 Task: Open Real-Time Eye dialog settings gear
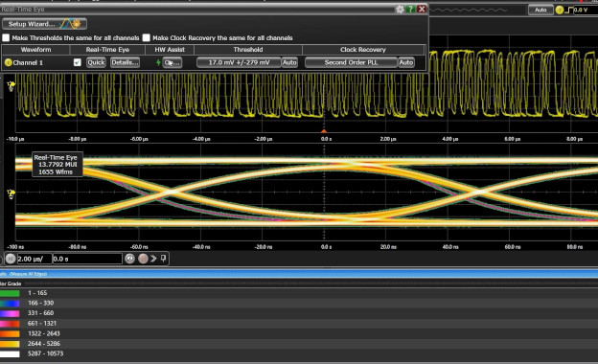point(400,10)
